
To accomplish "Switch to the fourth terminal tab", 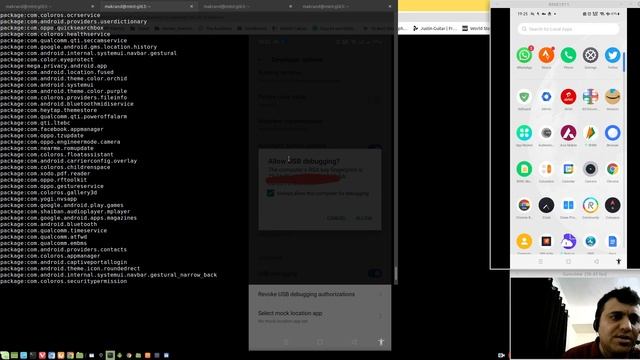I will (x=346, y=6).
